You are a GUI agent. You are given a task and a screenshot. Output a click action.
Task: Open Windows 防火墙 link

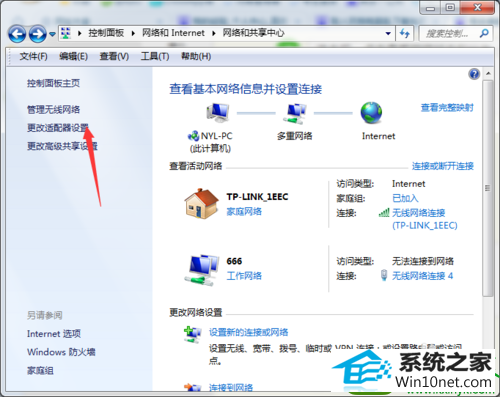[x=61, y=352]
